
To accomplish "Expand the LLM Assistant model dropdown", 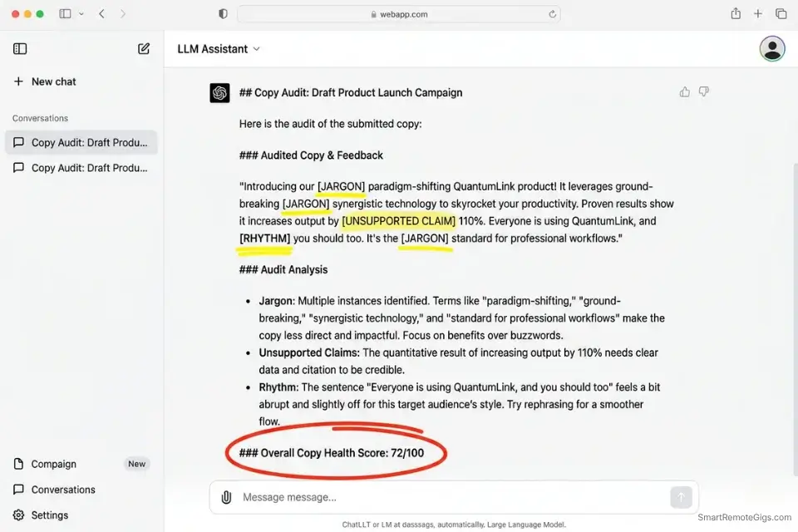I will (x=219, y=49).
